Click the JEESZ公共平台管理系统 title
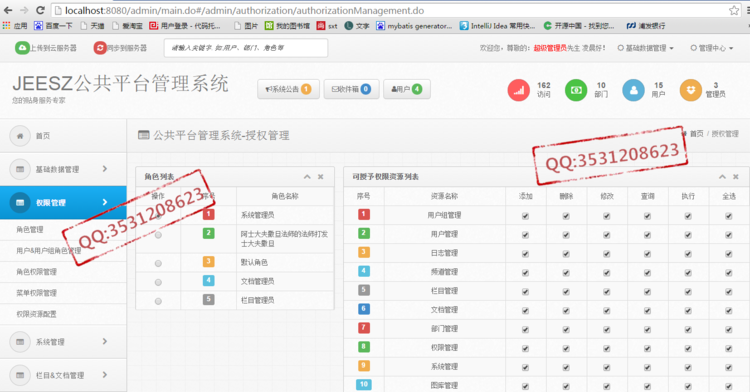 [x=120, y=84]
